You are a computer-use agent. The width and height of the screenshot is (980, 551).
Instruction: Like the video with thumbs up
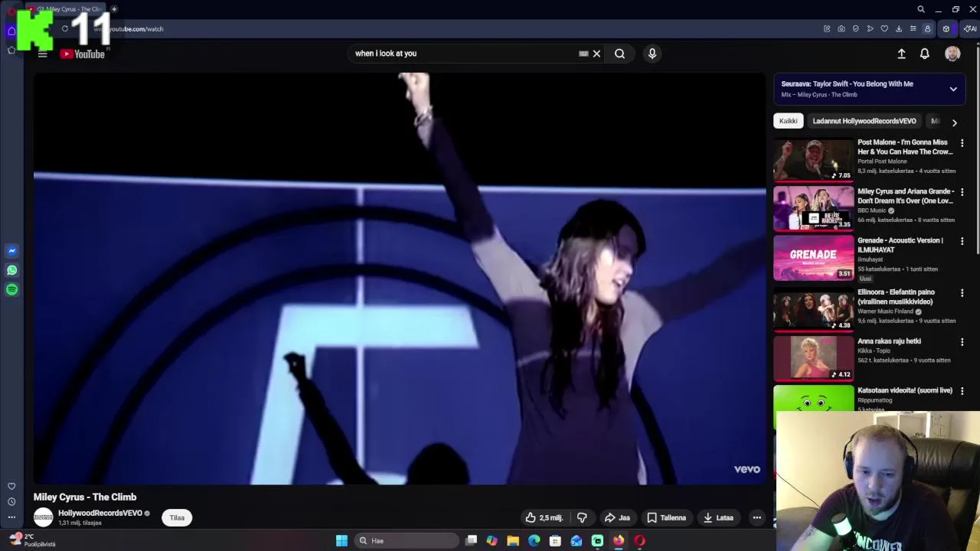[x=544, y=518]
